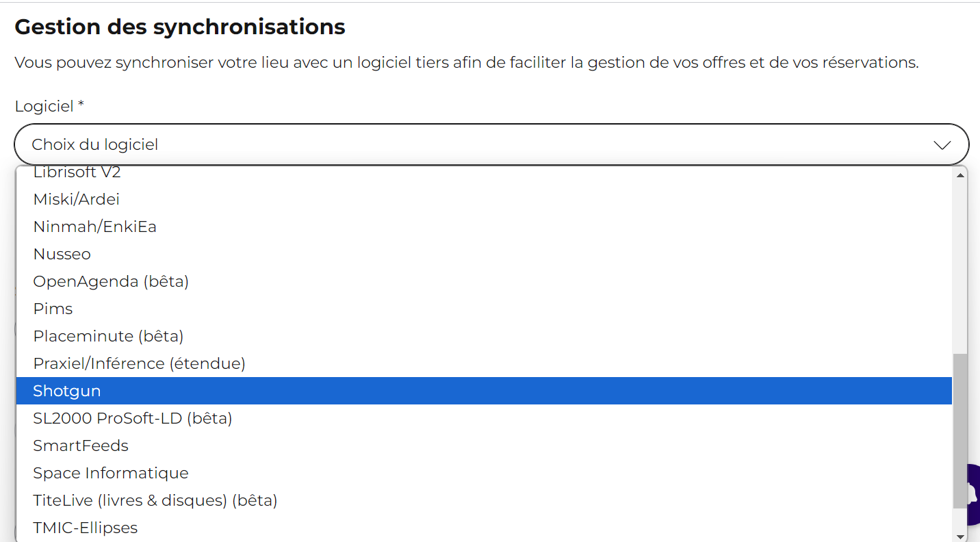Click the list scrollbar down arrow

(x=960, y=536)
